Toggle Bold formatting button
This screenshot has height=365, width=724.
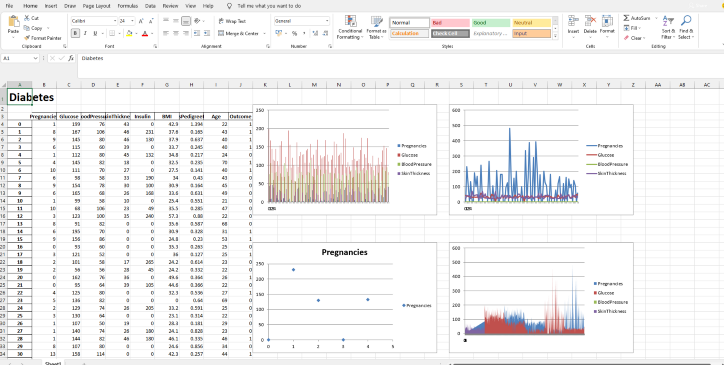(75, 33)
